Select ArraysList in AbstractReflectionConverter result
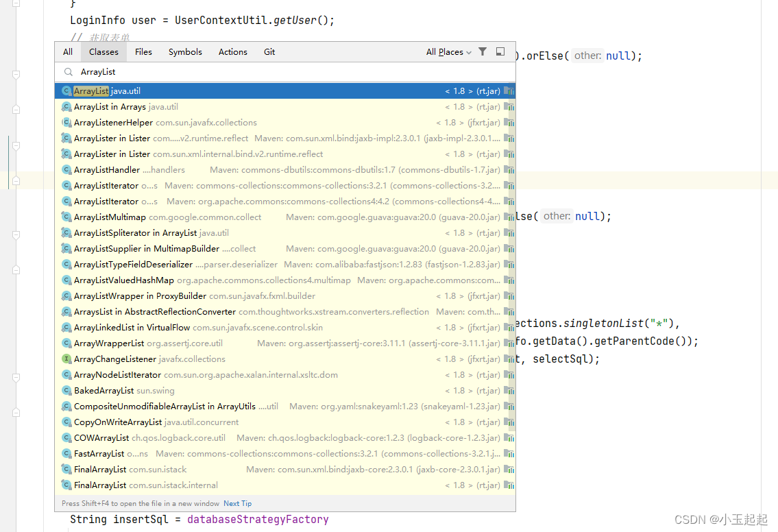 285,312
